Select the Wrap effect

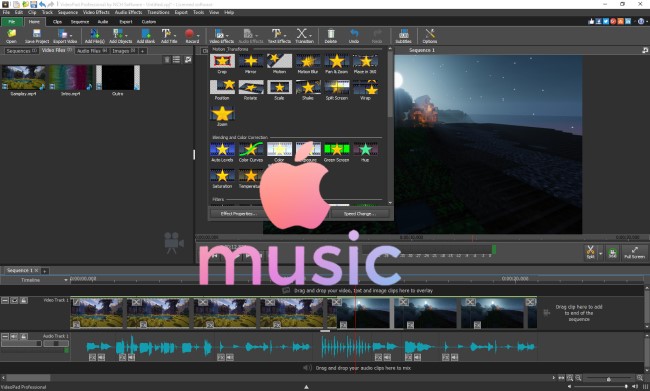click(365, 90)
